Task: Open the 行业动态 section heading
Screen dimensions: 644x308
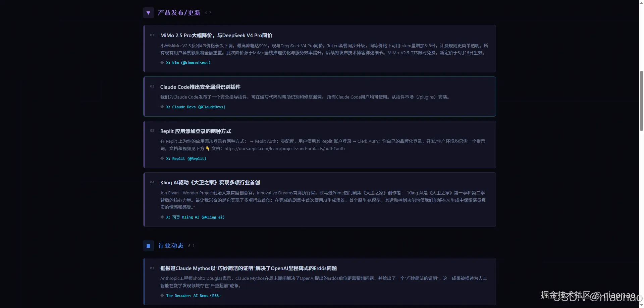Action: pos(171,246)
